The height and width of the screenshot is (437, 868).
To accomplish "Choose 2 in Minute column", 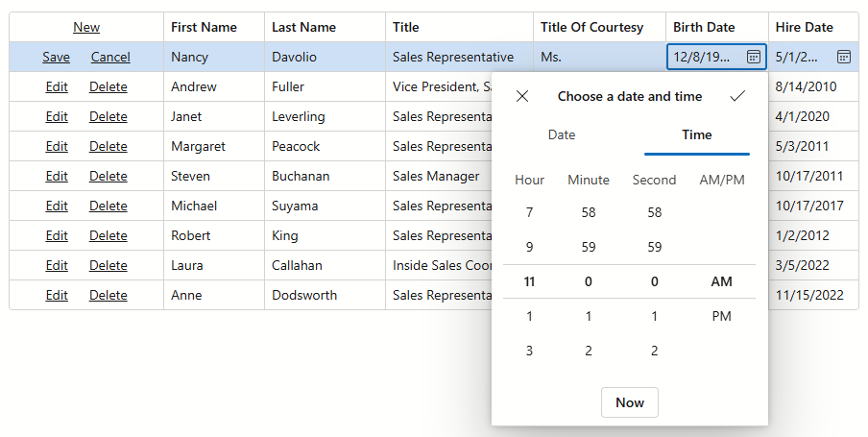I will pyautogui.click(x=589, y=351).
